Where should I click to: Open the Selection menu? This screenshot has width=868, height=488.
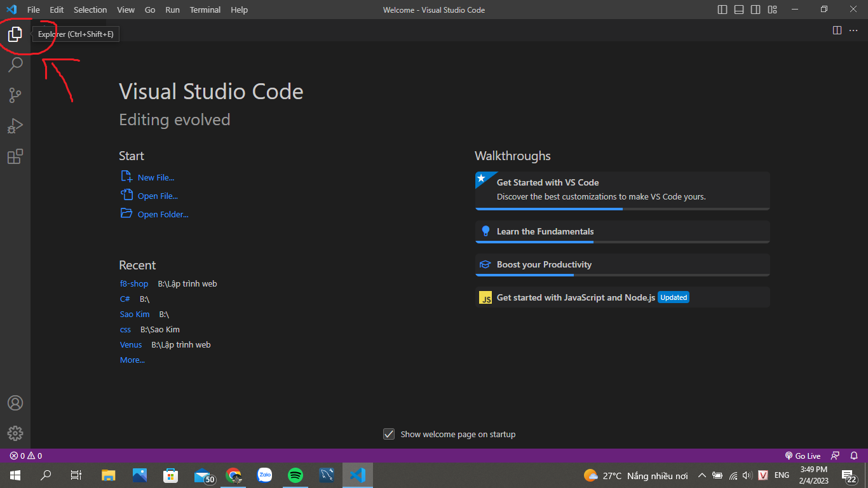pos(90,10)
